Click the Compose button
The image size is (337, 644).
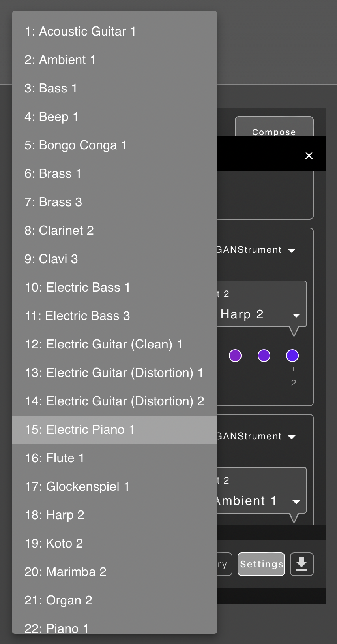click(274, 126)
